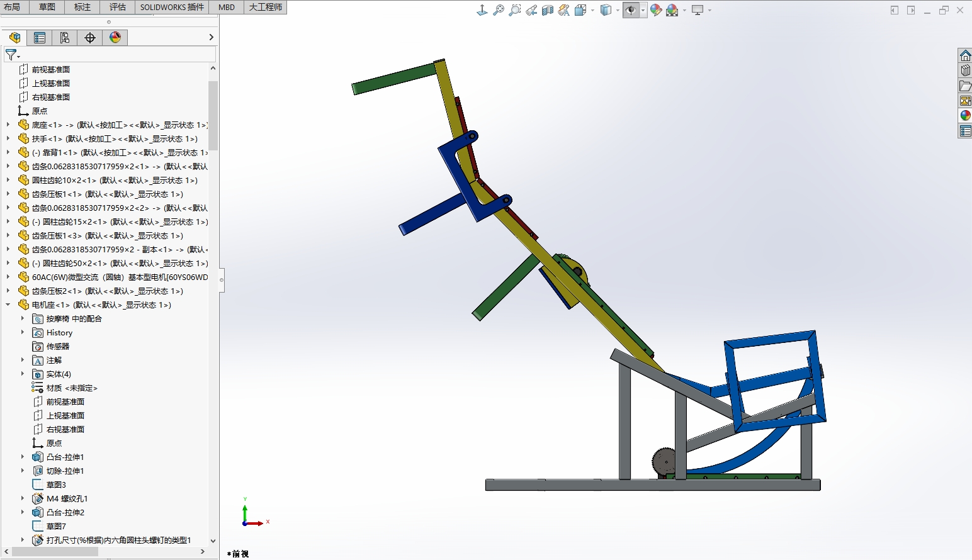The width and height of the screenshot is (972, 560).
Task: Click the View Orientation triad icon
Action: click(x=482, y=10)
